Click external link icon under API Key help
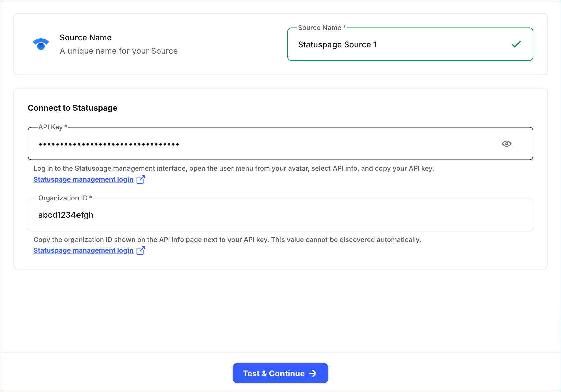This screenshot has height=392, width=561. (141, 179)
